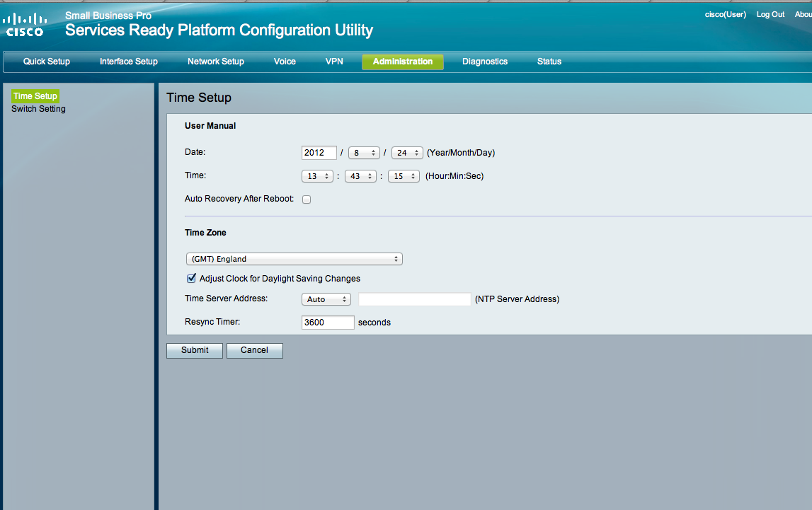Click the "seconds" label next to Resync Timer

click(x=374, y=323)
